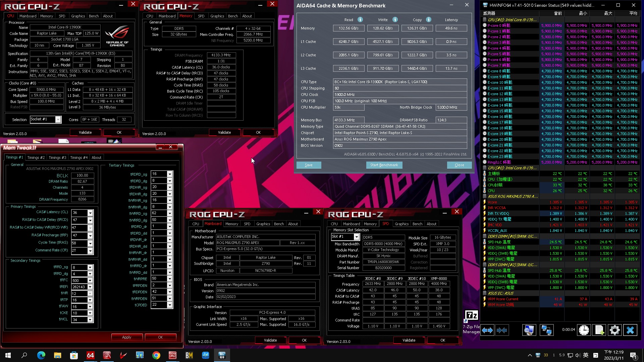The width and height of the screenshot is (644, 362).
Task: Open File Explorer taskbar icon
Action: [58, 355]
